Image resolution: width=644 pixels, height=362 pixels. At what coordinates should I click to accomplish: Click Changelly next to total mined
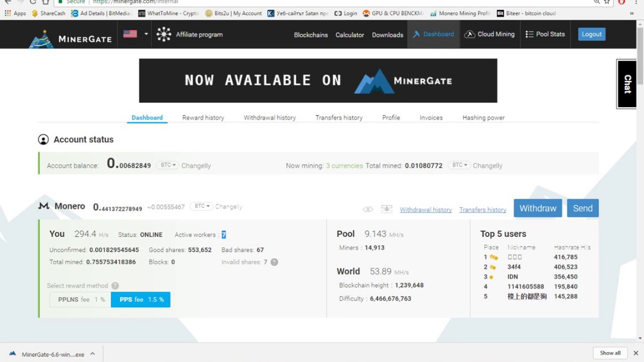pos(488,165)
